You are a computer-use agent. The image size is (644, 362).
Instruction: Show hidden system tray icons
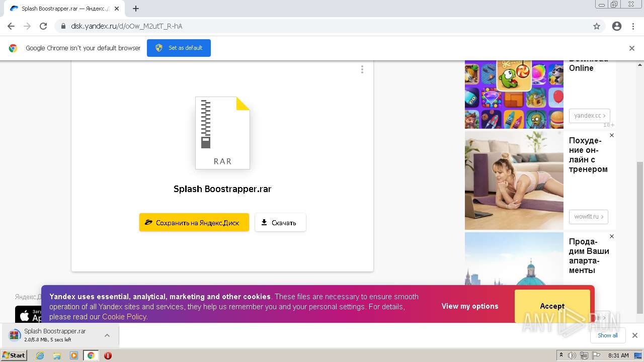(561, 355)
